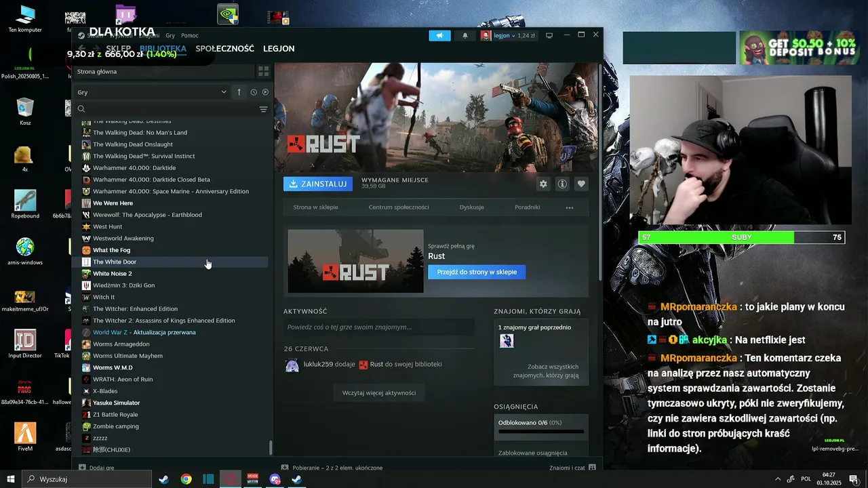Image resolution: width=868 pixels, height=488 pixels.
Task: Open Voicemeeter from taskbar
Action: click(252, 479)
